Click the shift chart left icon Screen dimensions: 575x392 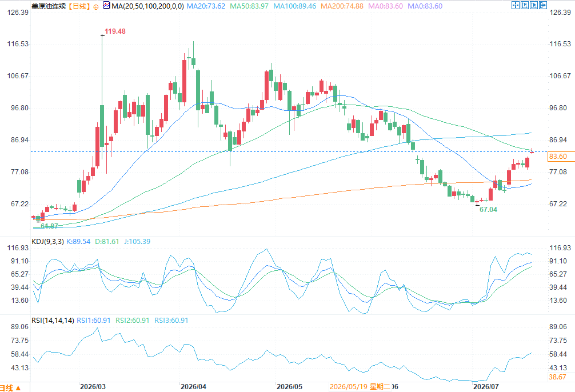[x=525, y=5]
